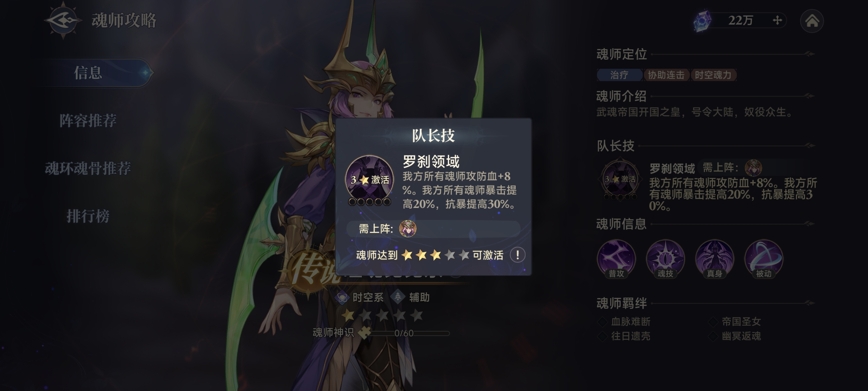Open the 魂环魂骨推荐 tab
The image size is (868, 391).
click(x=88, y=168)
